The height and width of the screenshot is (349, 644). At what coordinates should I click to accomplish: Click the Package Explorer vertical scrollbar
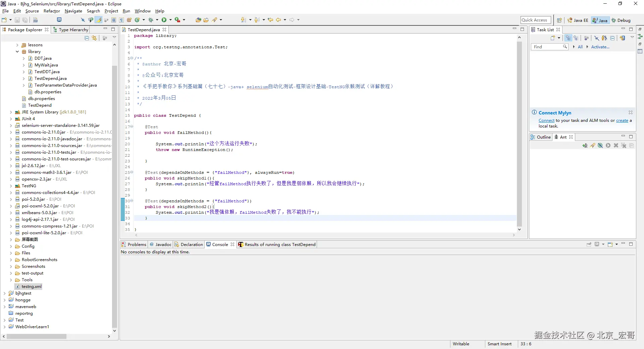point(114,196)
